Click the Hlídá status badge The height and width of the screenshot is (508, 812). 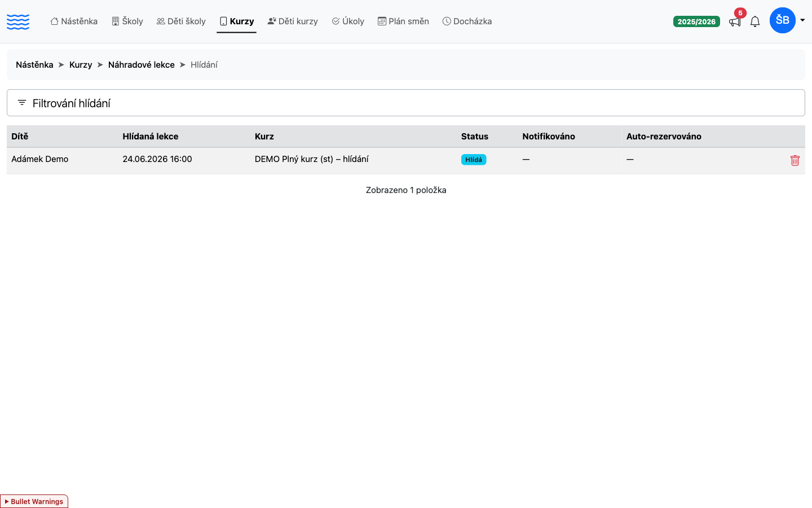point(474,160)
